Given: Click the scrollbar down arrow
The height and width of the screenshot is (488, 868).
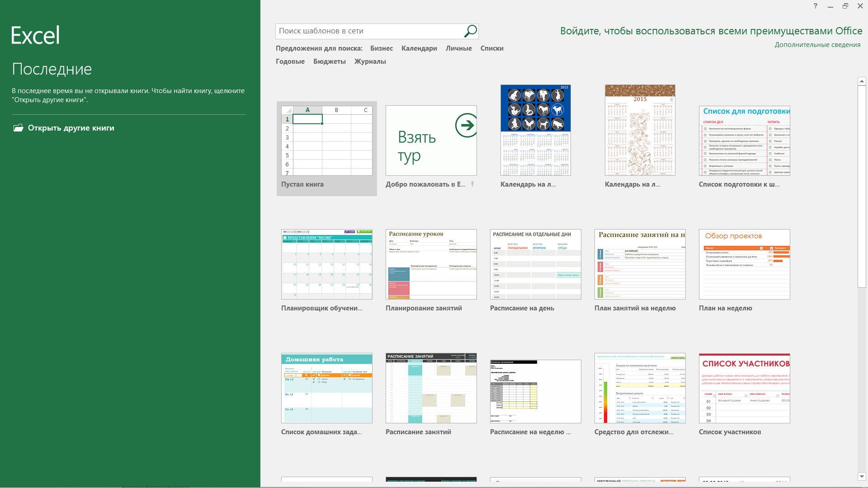Looking at the screenshot, I should click(x=862, y=476).
